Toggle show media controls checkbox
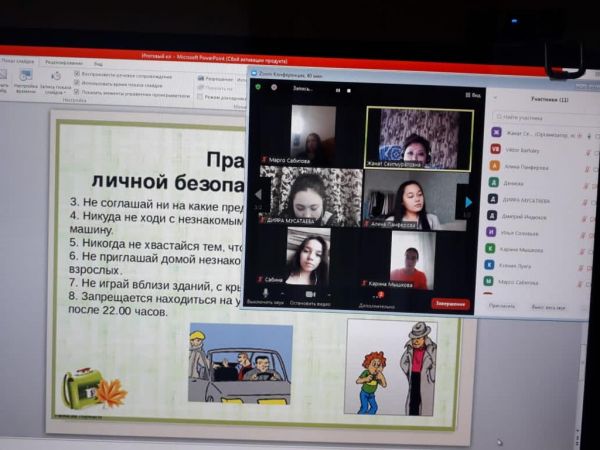The image size is (600, 450). [78, 94]
